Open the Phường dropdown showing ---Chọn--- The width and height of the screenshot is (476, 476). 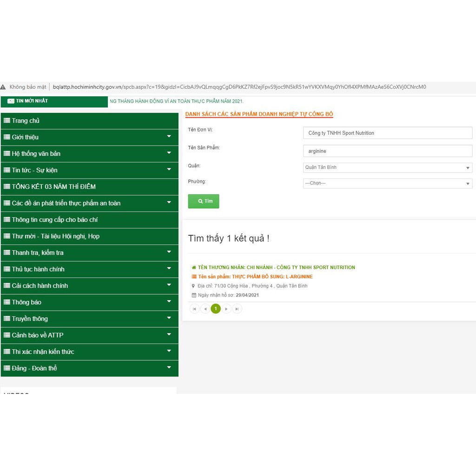point(388,183)
